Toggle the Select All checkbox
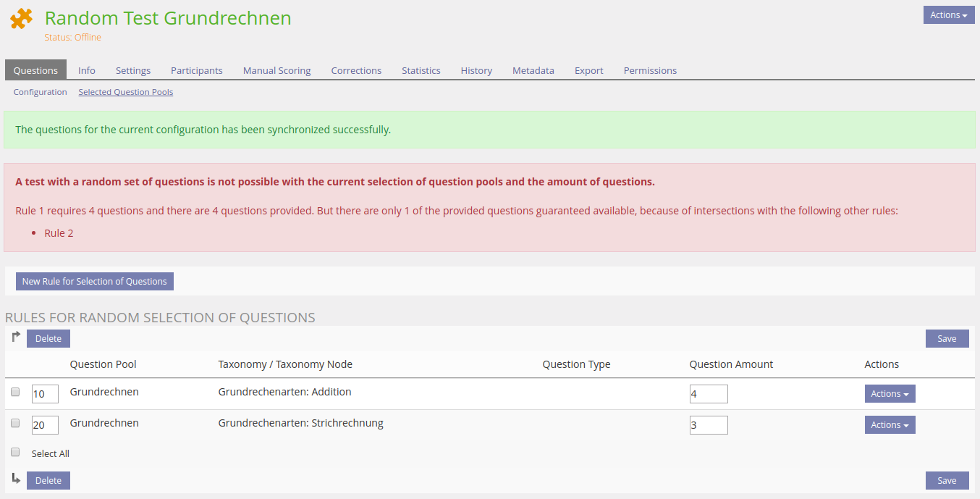 (x=15, y=452)
